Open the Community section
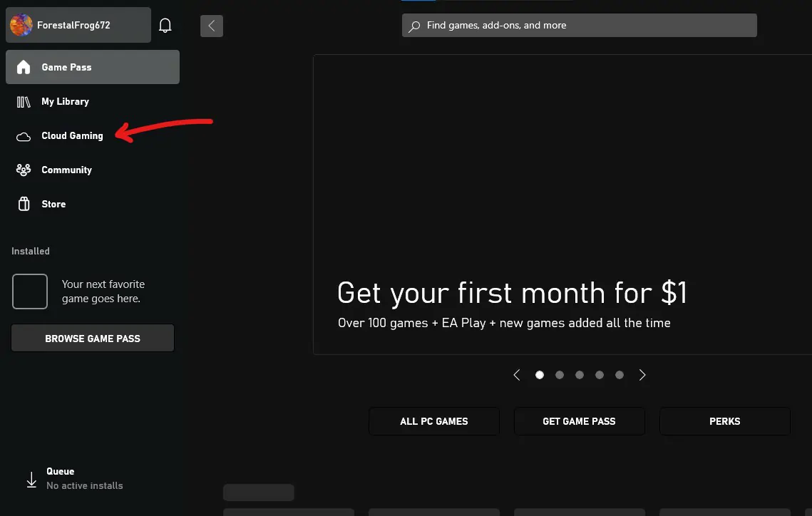Screen dimensions: 812x516 point(93,170)
